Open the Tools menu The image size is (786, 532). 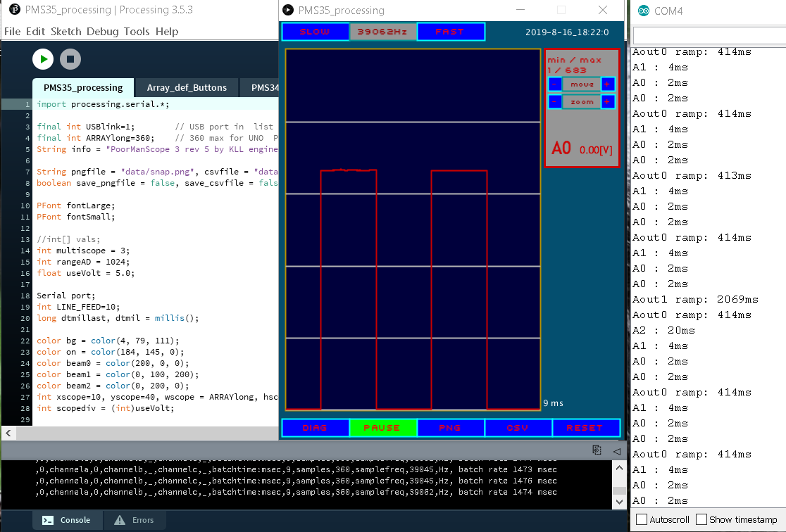137,32
